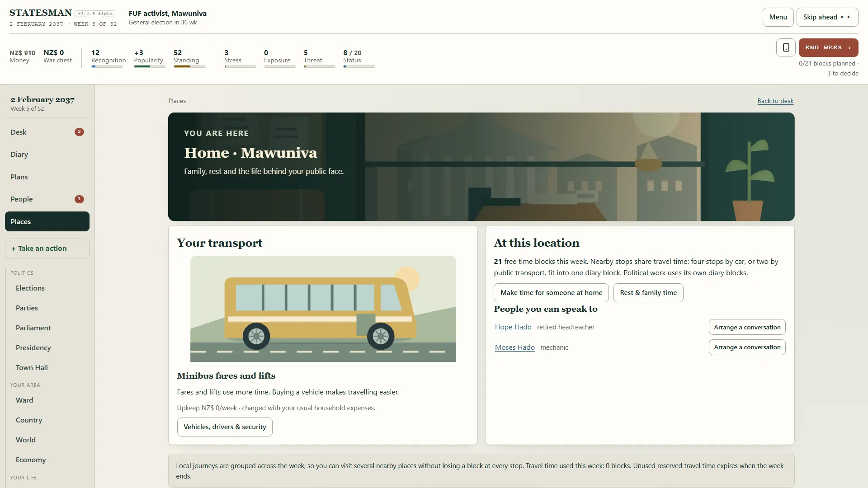The width and height of the screenshot is (868, 488).
Task: Arrange a conversation with Moses Hado
Action: [747, 347]
